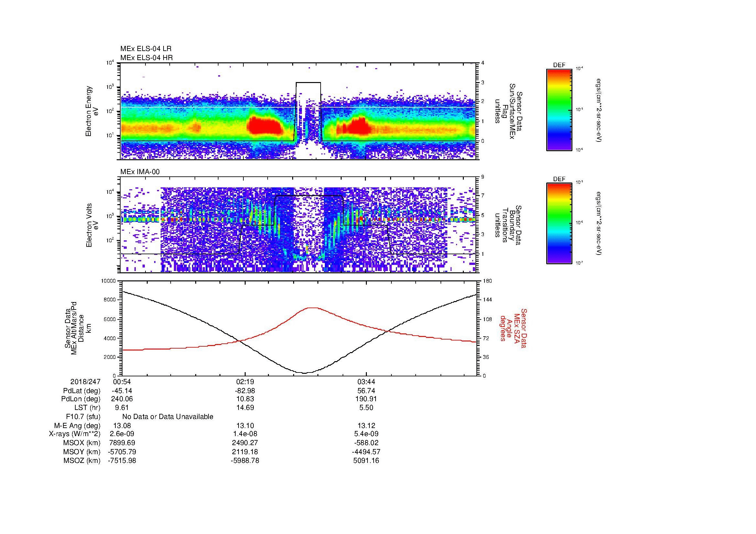Click the LST value '5.50'
Image resolution: width=756 pixels, height=534 pixels.
[366, 408]
